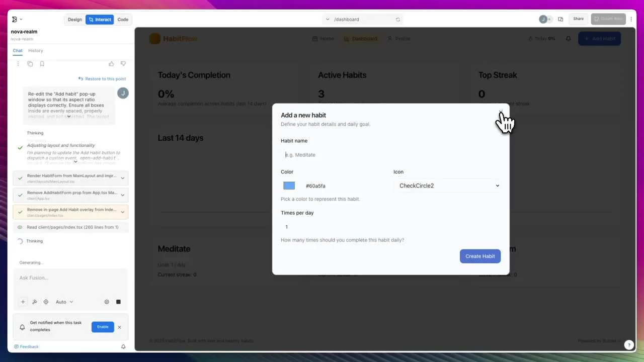Reload the preview page
This screenshot has height=362, width=644.
pos(398,20)
